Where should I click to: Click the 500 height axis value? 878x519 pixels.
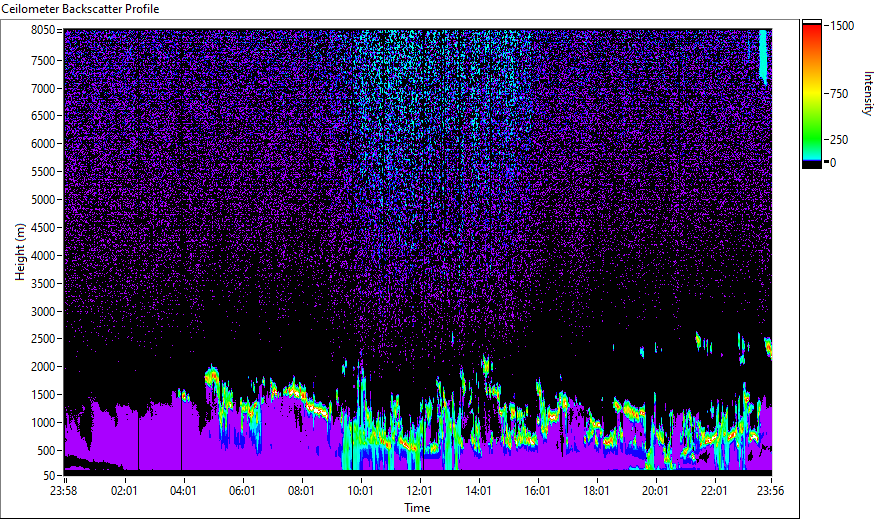(46, 451)
